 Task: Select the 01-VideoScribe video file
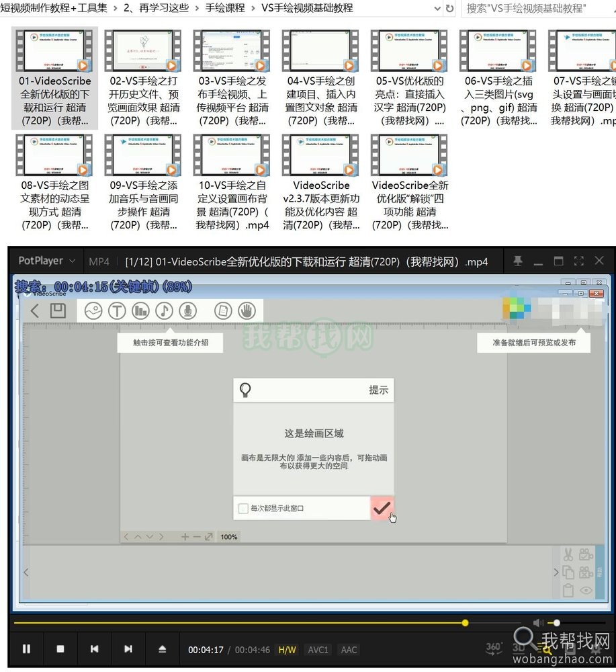[54, 78]
